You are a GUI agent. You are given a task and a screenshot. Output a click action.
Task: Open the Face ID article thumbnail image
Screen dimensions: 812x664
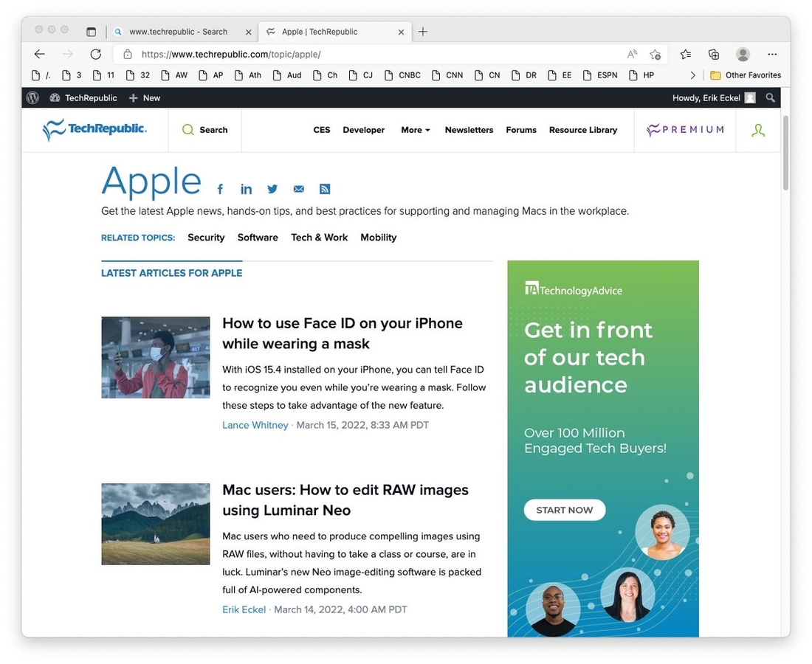(155, 357)
